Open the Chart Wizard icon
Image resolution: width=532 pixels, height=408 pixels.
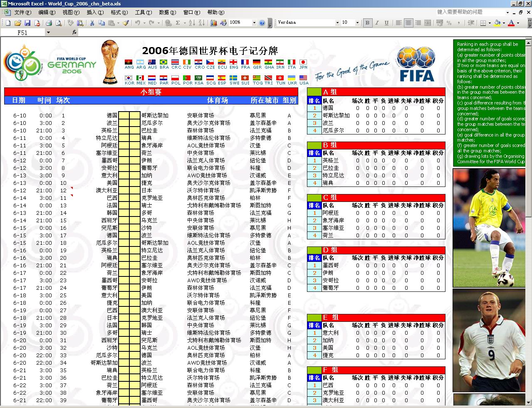click(214, 23)
